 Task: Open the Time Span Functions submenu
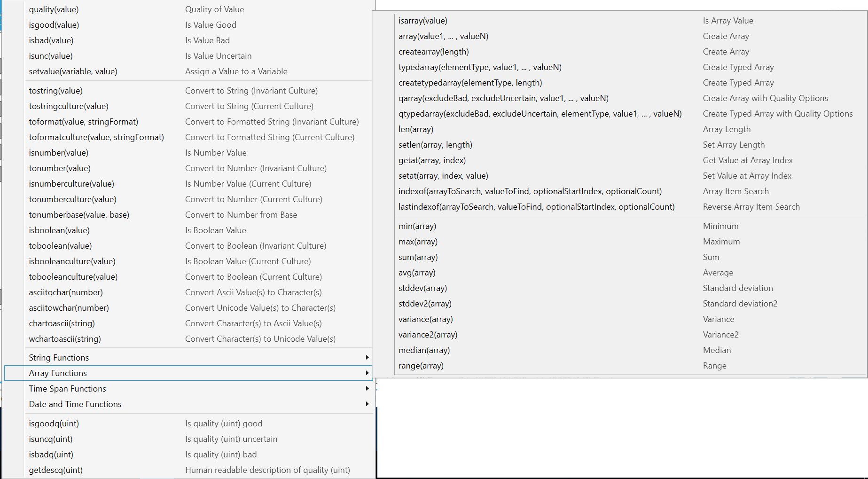(x=67, y=389)
